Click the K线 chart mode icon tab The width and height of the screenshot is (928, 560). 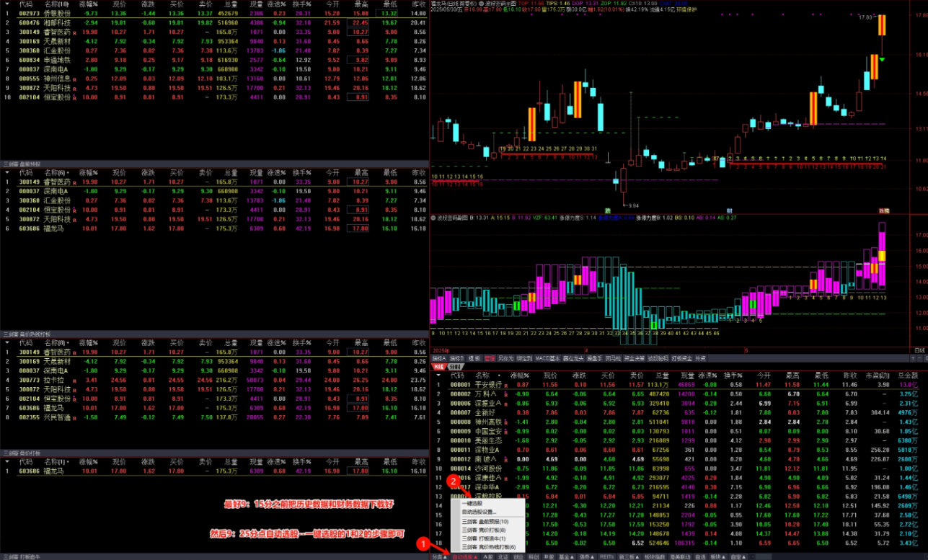tap(438, 366)
